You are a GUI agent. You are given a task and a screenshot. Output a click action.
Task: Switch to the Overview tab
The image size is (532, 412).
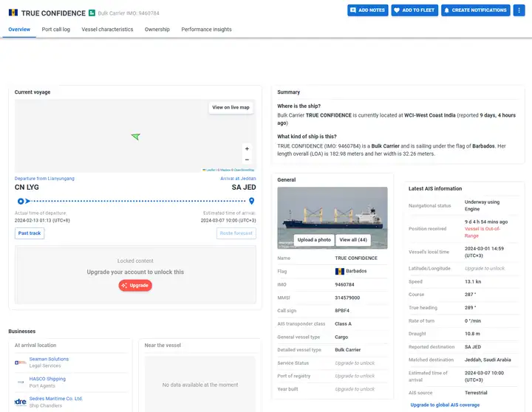19,30
